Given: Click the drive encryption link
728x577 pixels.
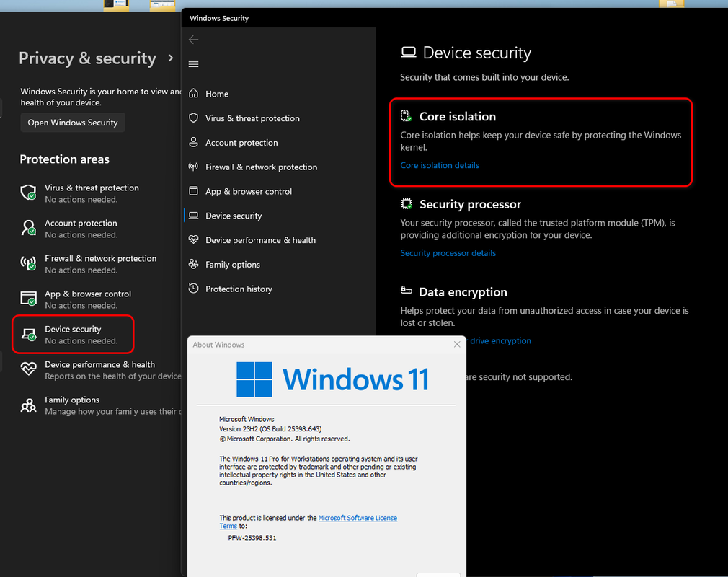Looking at the screenshot, I should (500, 341).
